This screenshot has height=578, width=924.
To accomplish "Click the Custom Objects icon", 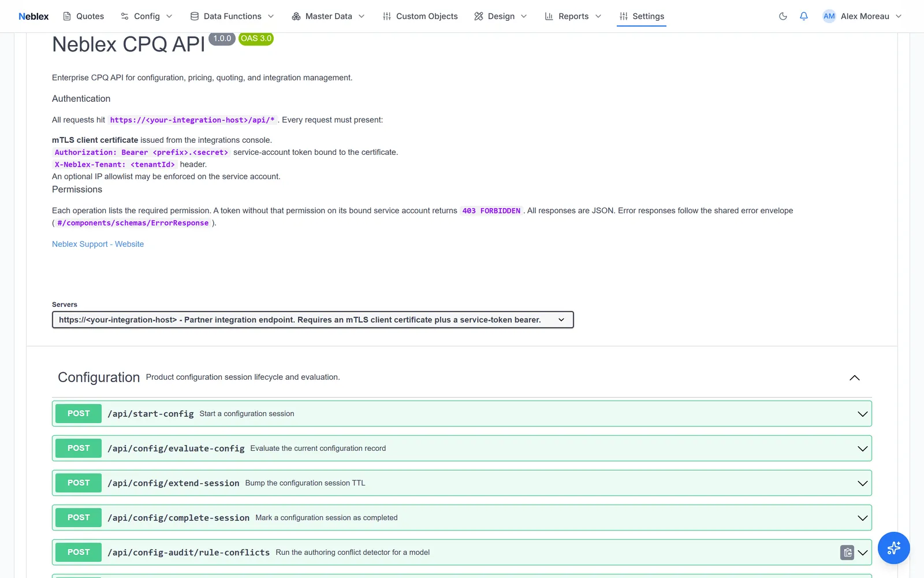I will coord(387,16).
